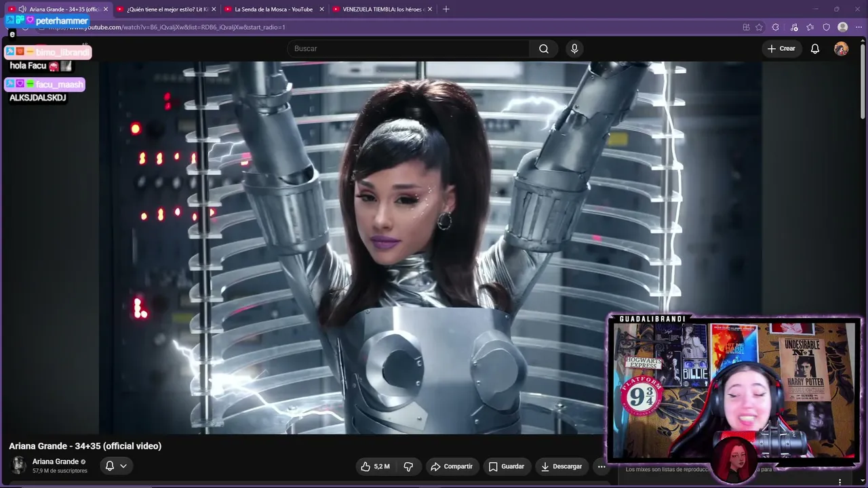The image size is (868, 488).
Task: Open the YouTube account avatar menu
Action: click(x=841, y=49)
